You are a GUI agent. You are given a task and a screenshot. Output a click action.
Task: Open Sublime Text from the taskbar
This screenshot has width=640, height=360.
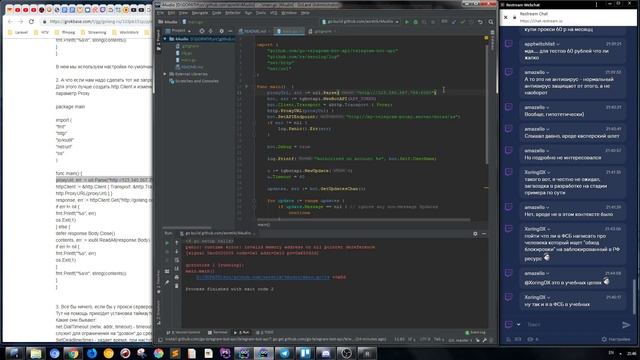pyautogui.click(x=175, y=353)
